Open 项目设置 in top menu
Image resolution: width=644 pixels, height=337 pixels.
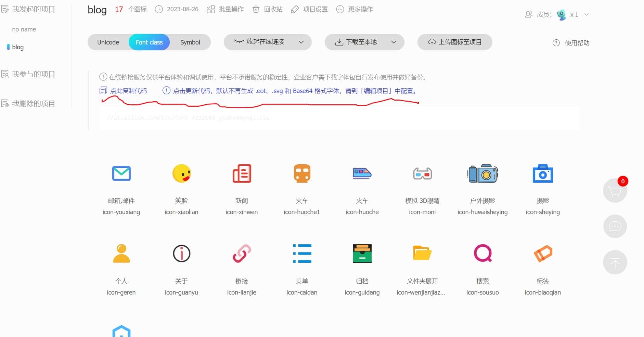309,9
